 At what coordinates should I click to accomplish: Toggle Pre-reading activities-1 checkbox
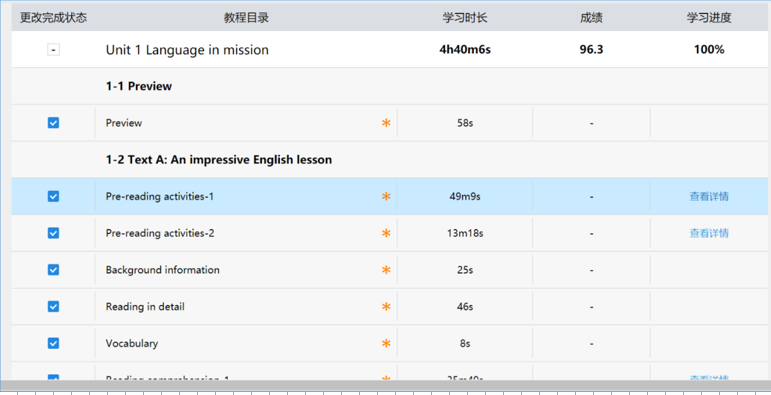pyautogui.click(x=54, y=196)
